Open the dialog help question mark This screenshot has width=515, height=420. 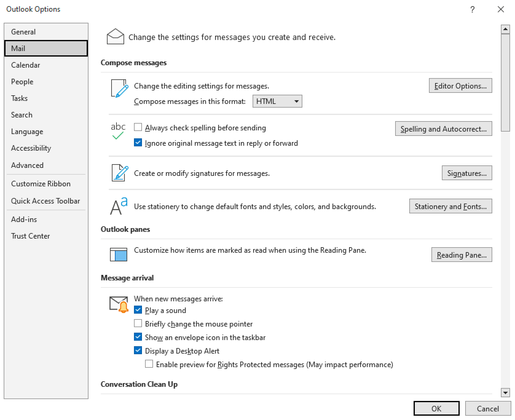(x=472, y=9)
